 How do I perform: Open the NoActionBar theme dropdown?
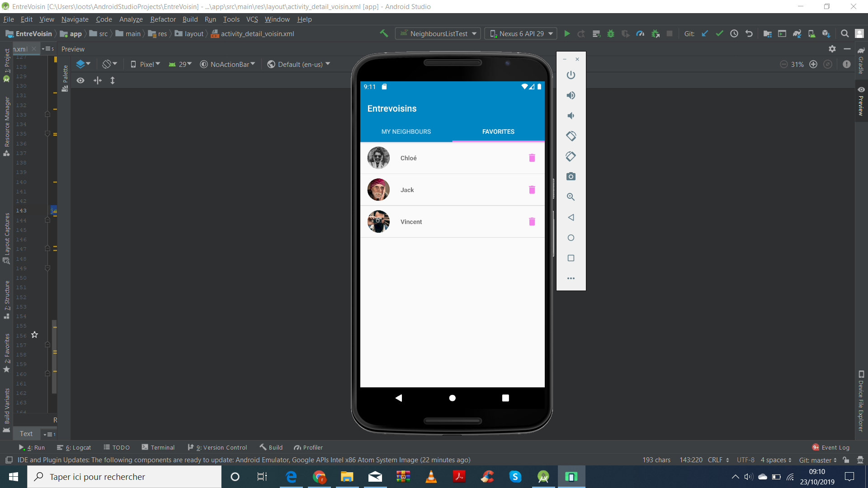[228, 65]
